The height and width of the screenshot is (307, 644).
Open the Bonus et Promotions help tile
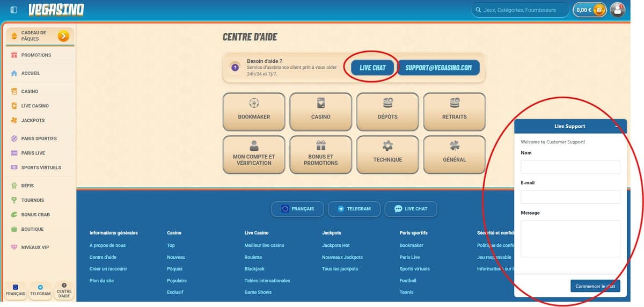click(320, 155)
